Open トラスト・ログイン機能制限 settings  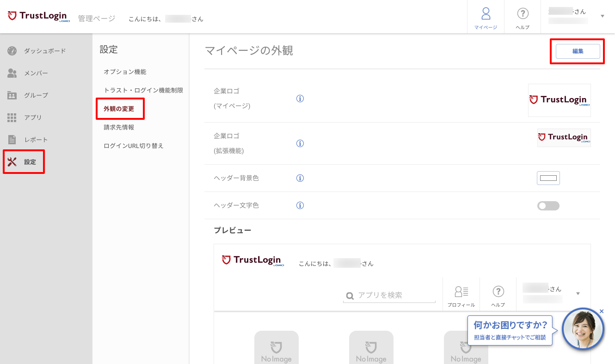pyautogui.click(x=143, y=90)
